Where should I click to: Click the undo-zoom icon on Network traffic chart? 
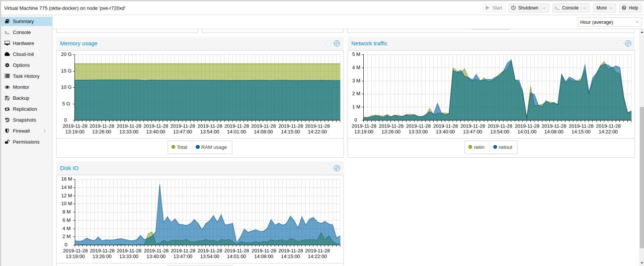pos(620,43)
